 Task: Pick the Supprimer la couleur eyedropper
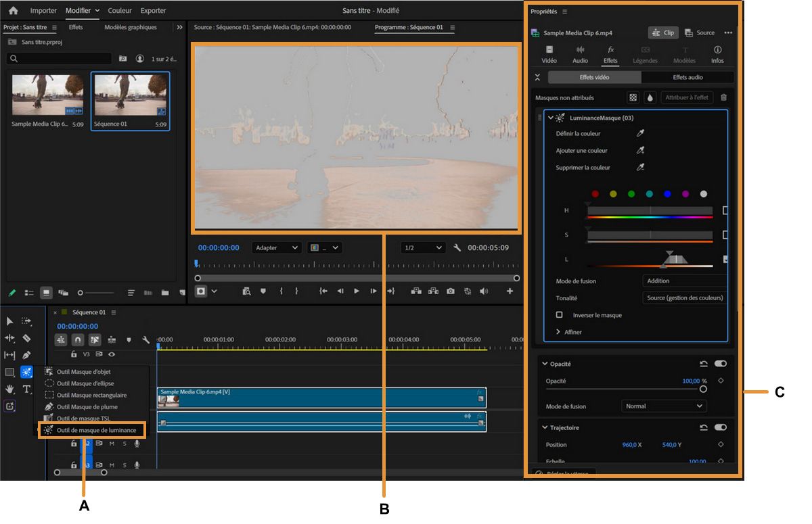pyautogui.click(x=640, y=167)
